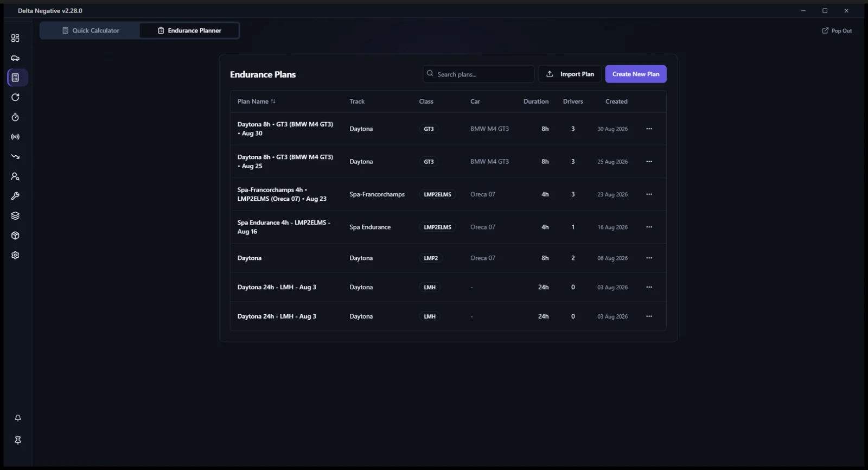Open options menu for the last Daytona 24h plan
Viewport: 868px width, 470px height.
(649, 316)
